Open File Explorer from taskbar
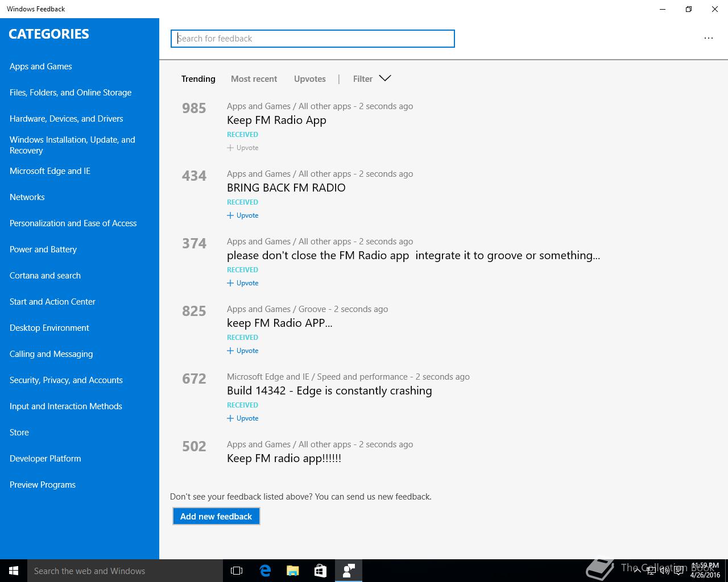The height and width of the screenshot is (582, 728). pyautogui.click(x=293, y=571)
